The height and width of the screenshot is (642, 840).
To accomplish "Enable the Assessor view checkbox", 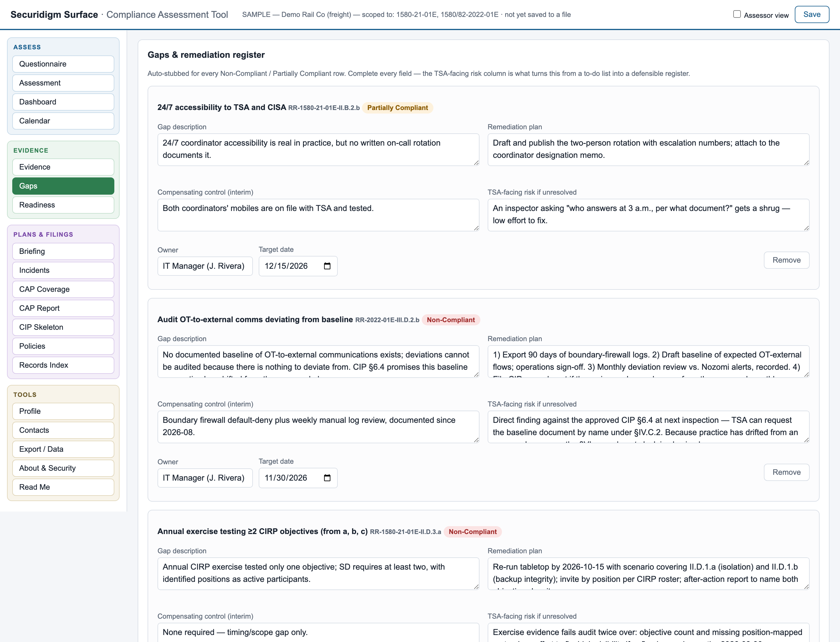I will tap(737, 14).
